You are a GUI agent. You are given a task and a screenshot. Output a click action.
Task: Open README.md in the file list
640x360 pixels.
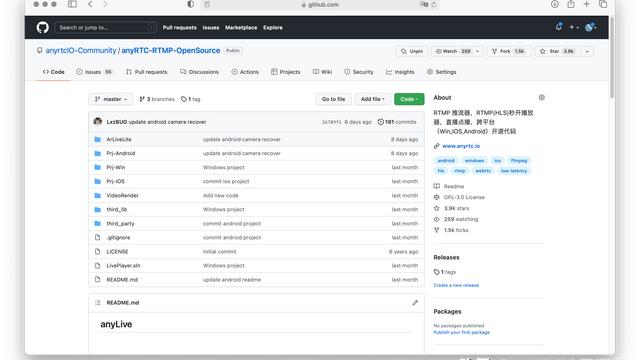[x=122, y=280]
